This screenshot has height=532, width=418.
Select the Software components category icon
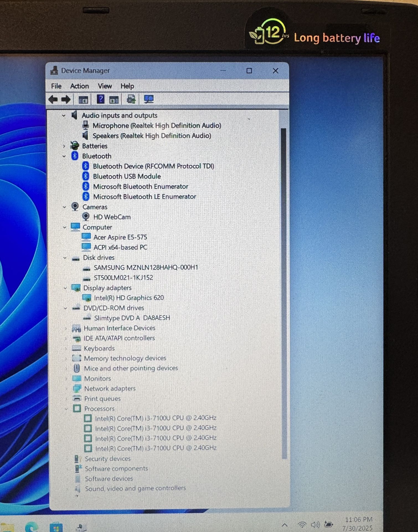(78, 469)
